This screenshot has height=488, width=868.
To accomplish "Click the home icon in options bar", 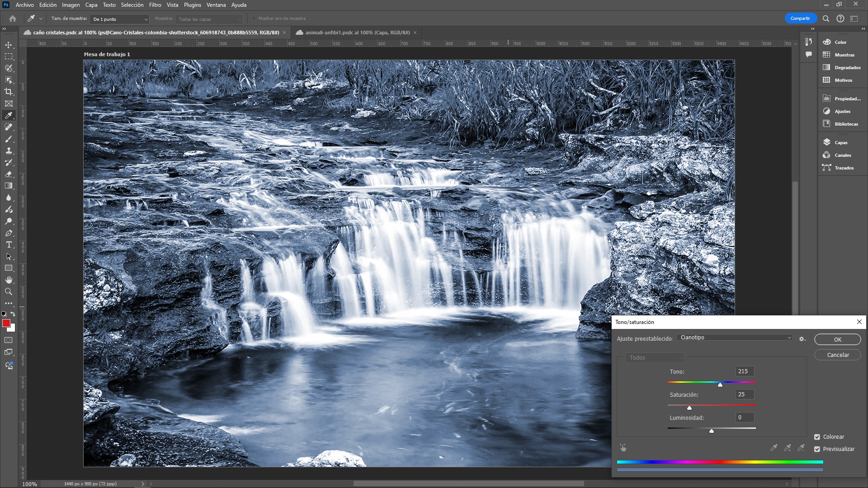I will [13, 19].
